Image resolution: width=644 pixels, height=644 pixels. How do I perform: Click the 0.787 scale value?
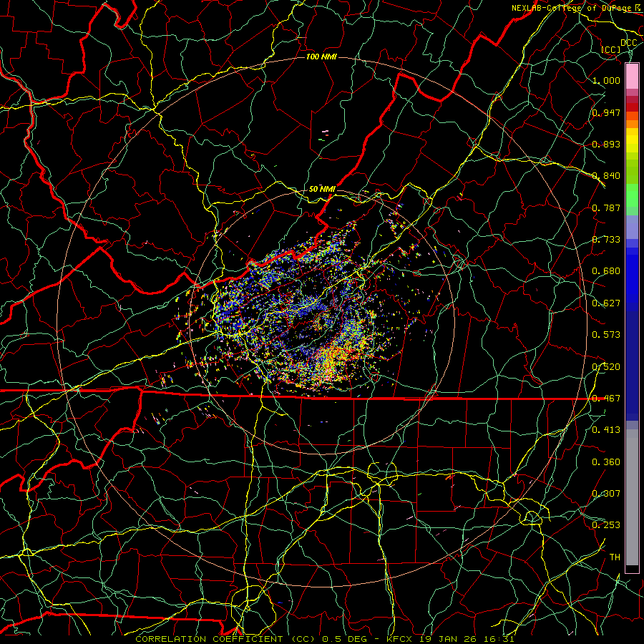point(606,208)
